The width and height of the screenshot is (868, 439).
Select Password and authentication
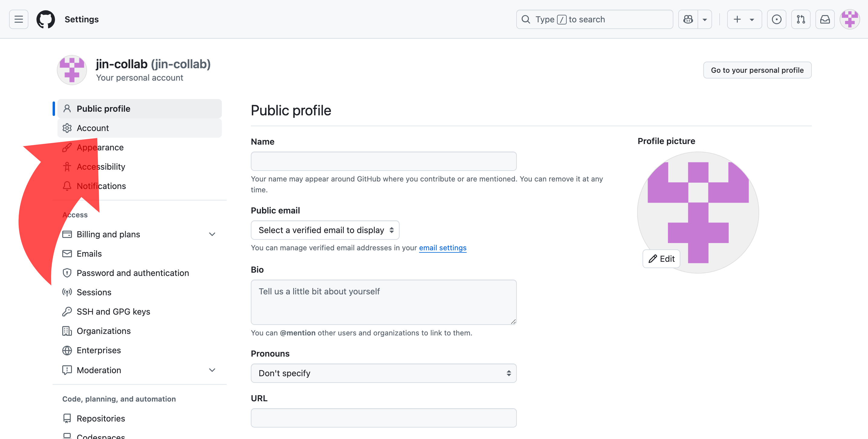(x=132, y=273)
